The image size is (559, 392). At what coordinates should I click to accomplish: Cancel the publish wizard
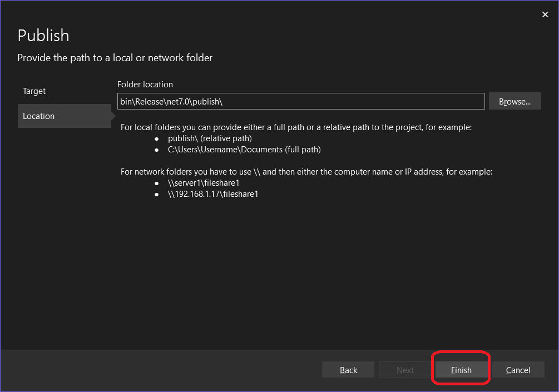coord(517,370)
